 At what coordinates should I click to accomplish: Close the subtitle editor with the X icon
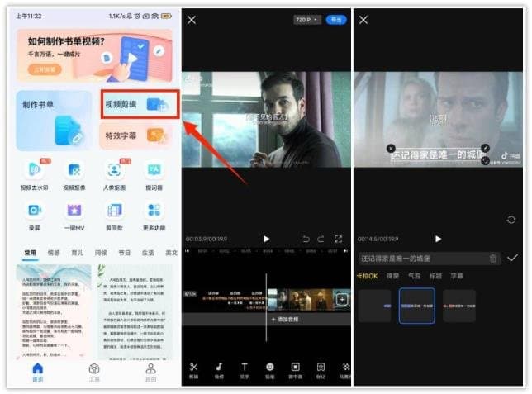[363, 20]
